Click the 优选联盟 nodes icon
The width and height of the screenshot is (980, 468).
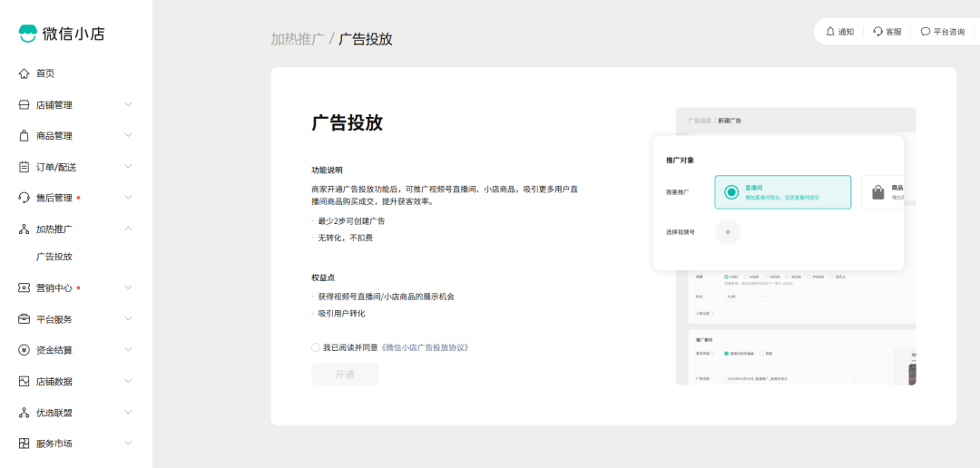point(24,413)
